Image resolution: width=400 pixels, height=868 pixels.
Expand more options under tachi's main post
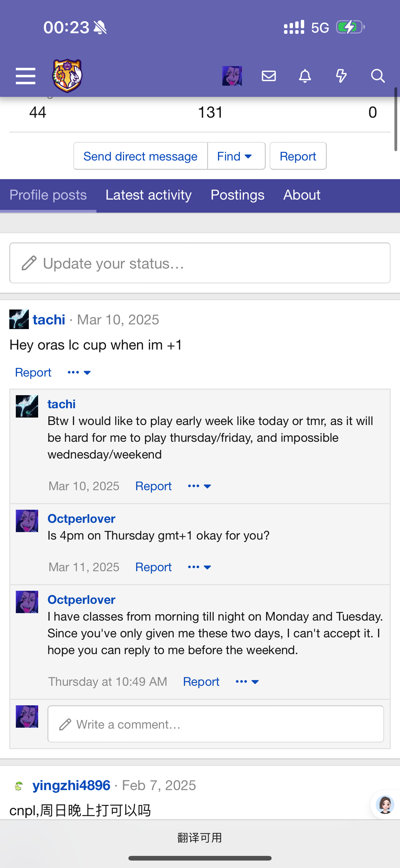click(79, 372)
